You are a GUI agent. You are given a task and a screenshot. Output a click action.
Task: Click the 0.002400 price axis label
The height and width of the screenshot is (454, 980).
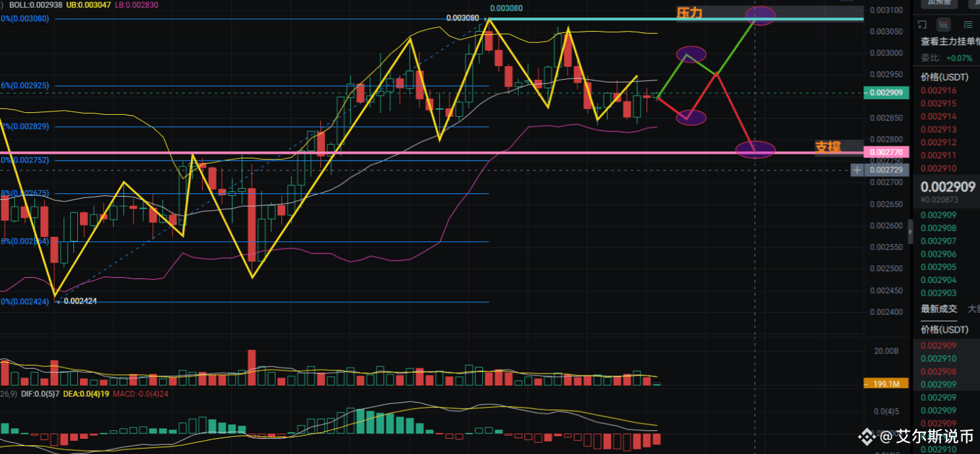pos(887,312)
